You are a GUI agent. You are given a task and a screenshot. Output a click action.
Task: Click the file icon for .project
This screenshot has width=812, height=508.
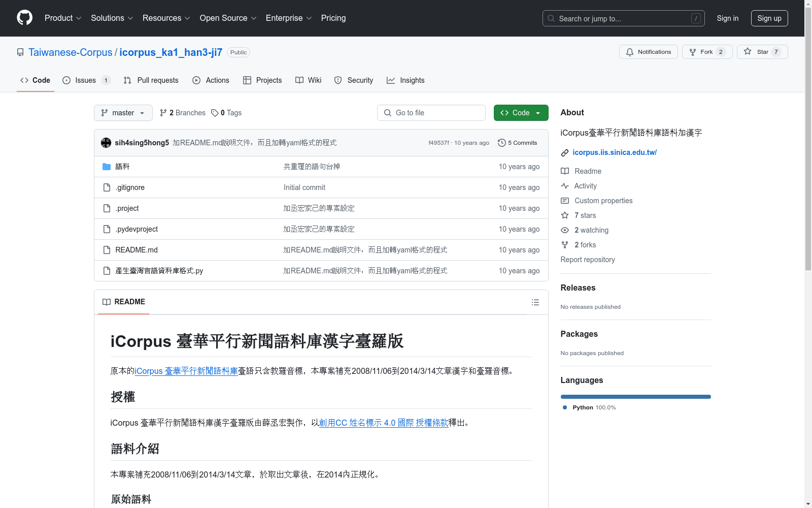pyautogui.click(x=107, y=208)
